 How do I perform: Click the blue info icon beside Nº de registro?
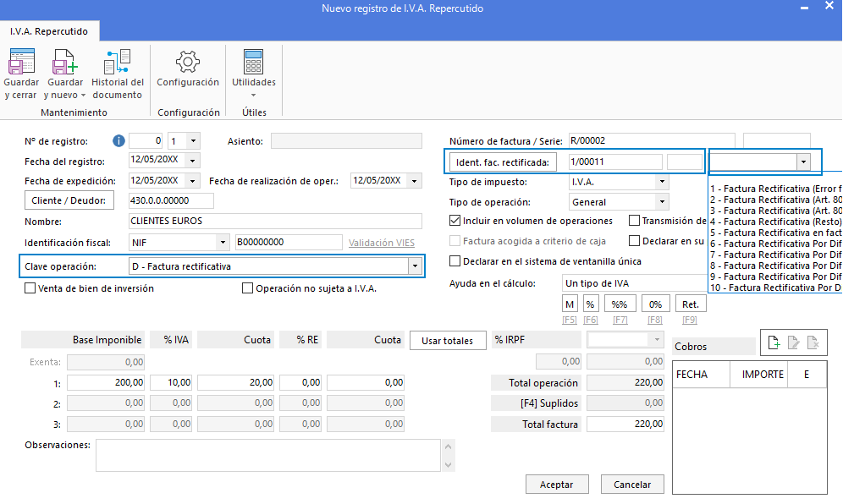[x=118, y=140]
